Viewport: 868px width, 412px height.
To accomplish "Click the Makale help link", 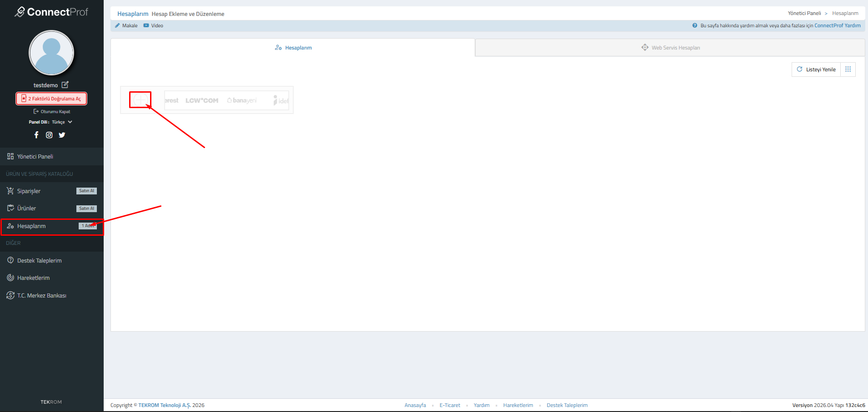I will (x=126, y=25).
